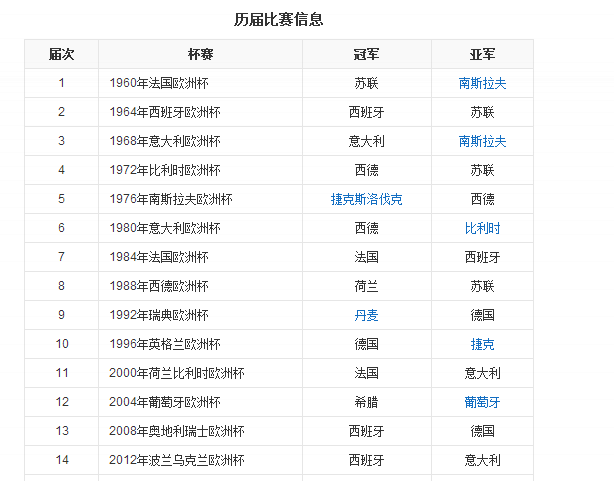
Task: Follow the 捷克斯洛伐克 champion link
Action: tap(367, 199)
